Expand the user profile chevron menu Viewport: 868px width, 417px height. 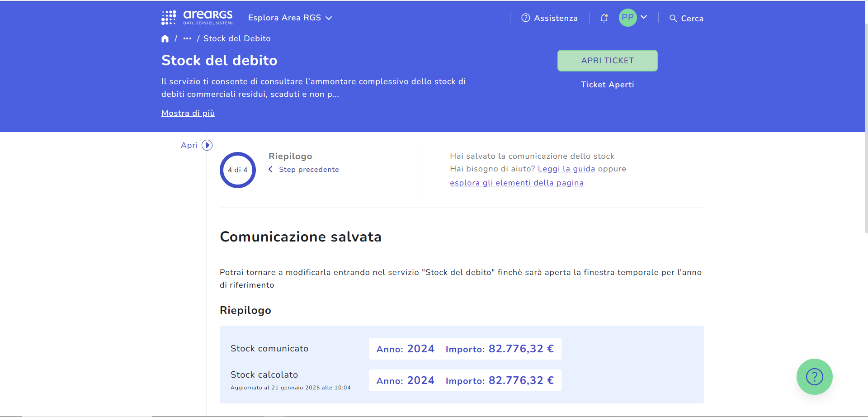click(644, 17)
